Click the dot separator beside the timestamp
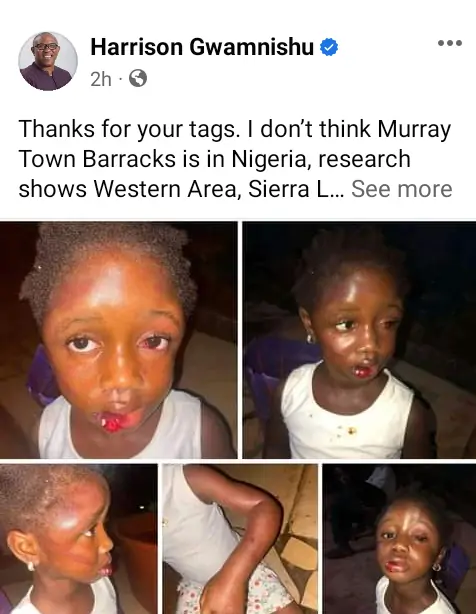476x614 pixels. (121, 79)
